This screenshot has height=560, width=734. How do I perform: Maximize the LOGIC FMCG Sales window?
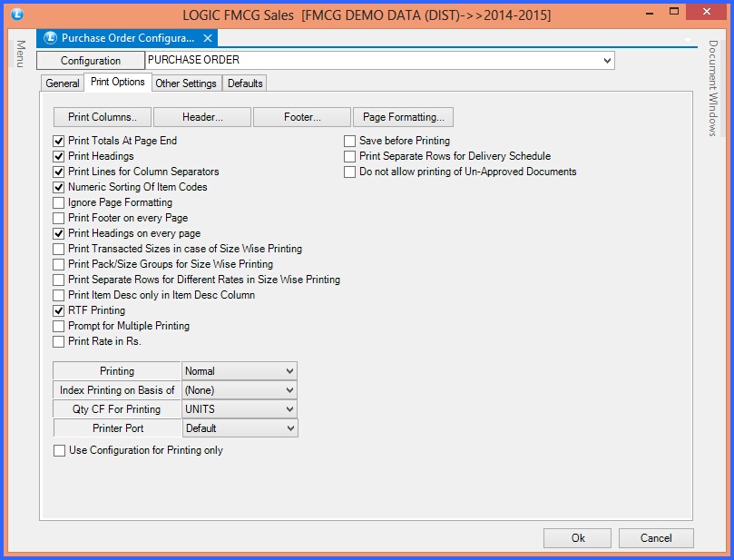[673, 12]
